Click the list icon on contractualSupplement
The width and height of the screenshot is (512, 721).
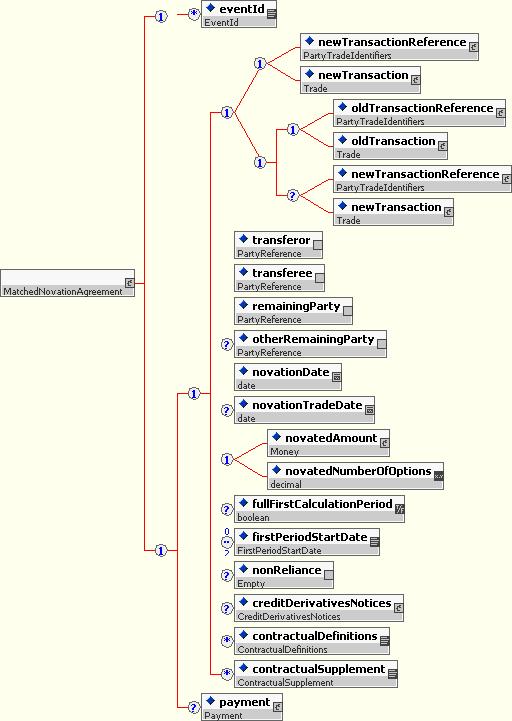click(392, 674)
